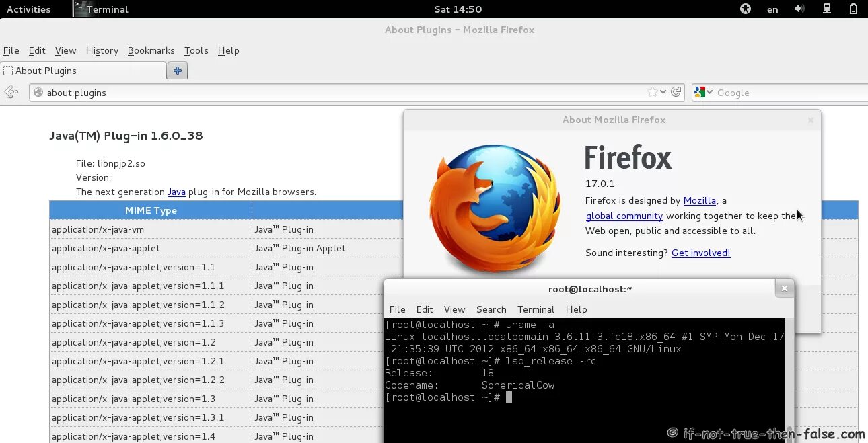This screenshot has width=868, height=443.
Task: Click the applet version=1.1.1 row
Action: click(x=226, y=286)
